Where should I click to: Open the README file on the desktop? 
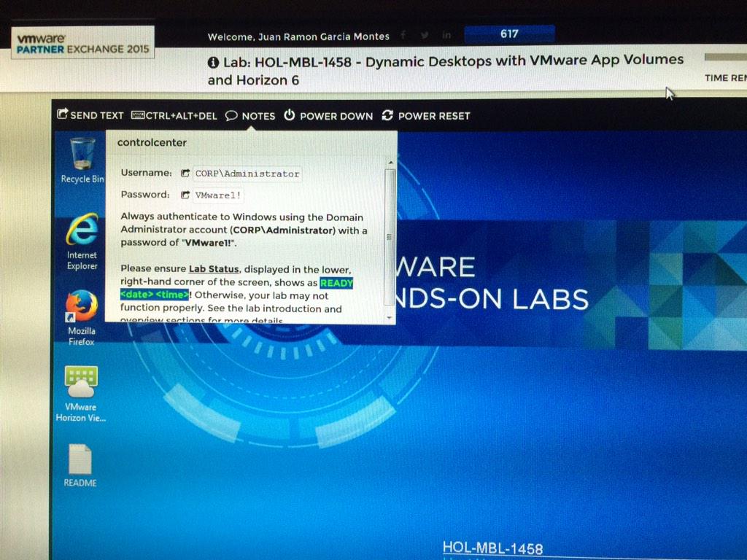click(80, 466)
